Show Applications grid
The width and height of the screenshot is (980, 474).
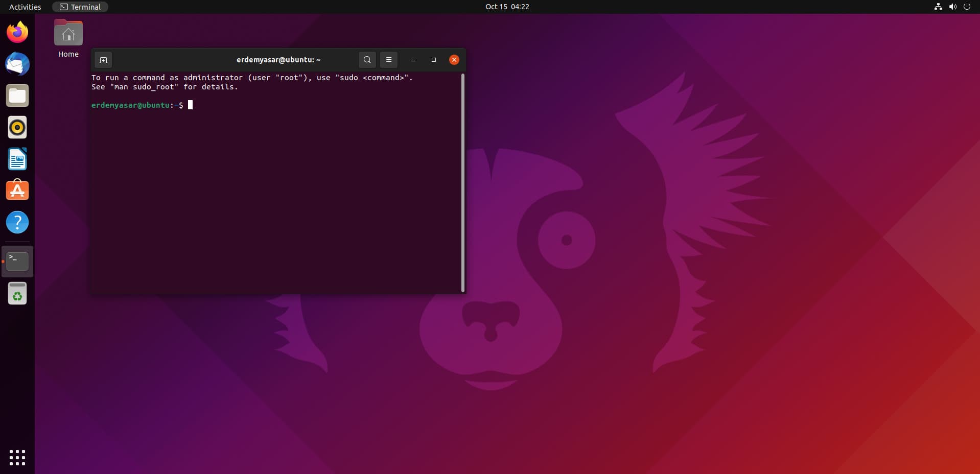tap(17, 458)
